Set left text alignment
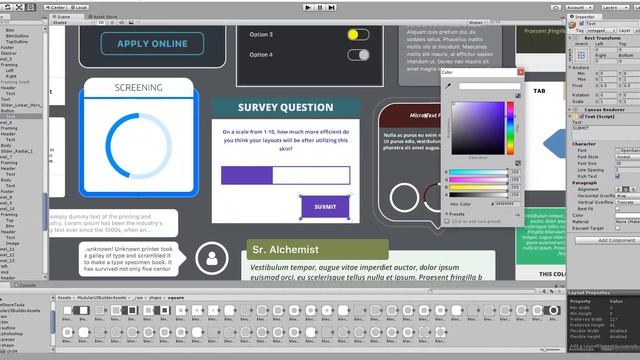This screenshot has width=640, height=360. 618,189
